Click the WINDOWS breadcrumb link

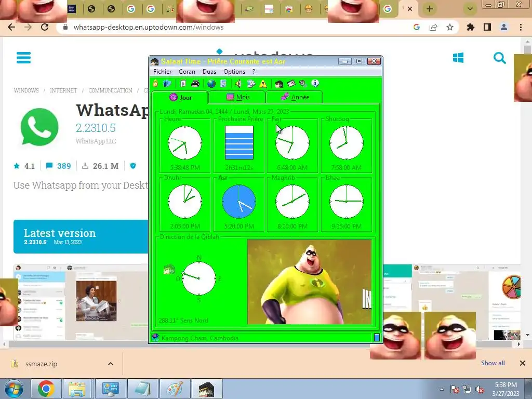coord(26,90)
